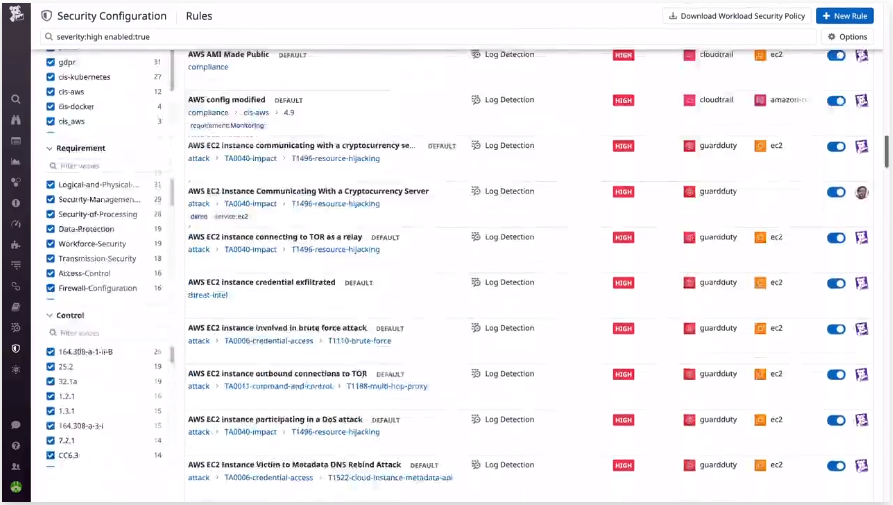Open T1110-brute-force technique link
The height and width of the screenshot is (505, 893).
(359, 341)
